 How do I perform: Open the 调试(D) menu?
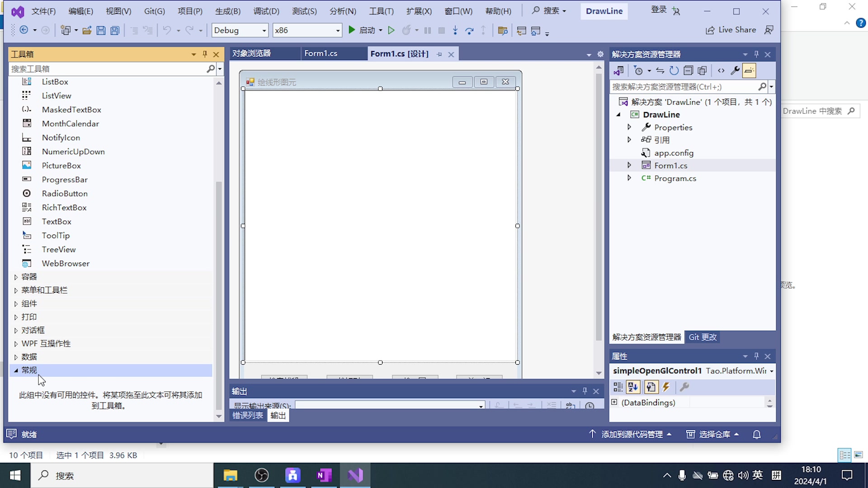coord(266,11)
